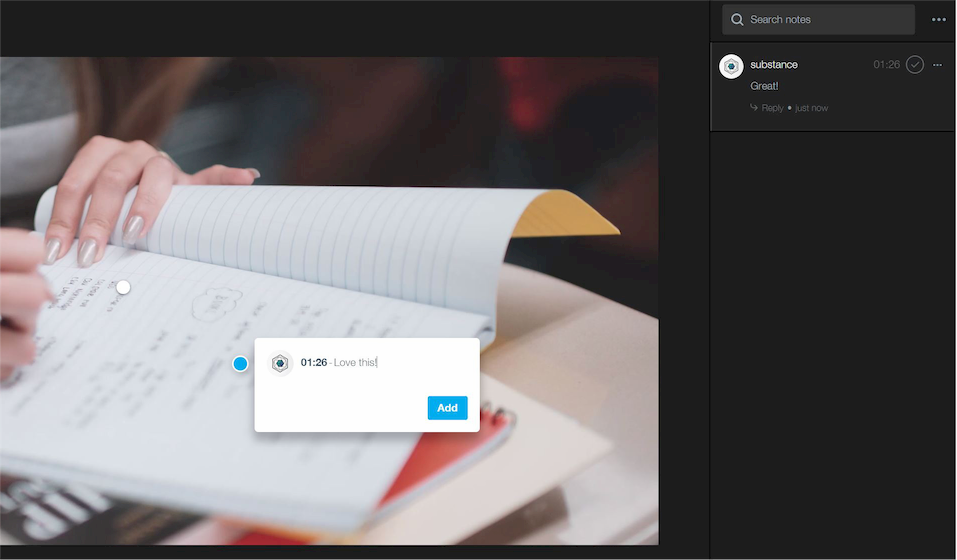
Task: Click the 01:26 timecode in the comment popup
Action: (x=314, y=362)
